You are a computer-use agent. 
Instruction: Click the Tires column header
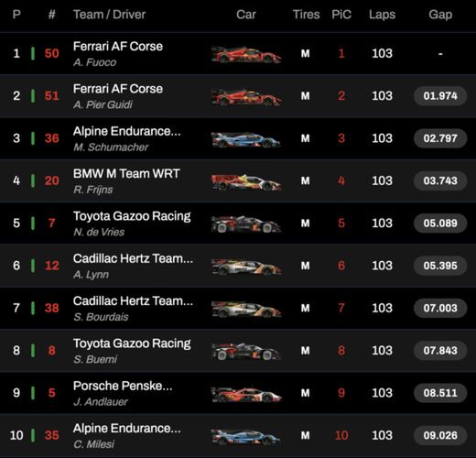[x=306, y=15]
